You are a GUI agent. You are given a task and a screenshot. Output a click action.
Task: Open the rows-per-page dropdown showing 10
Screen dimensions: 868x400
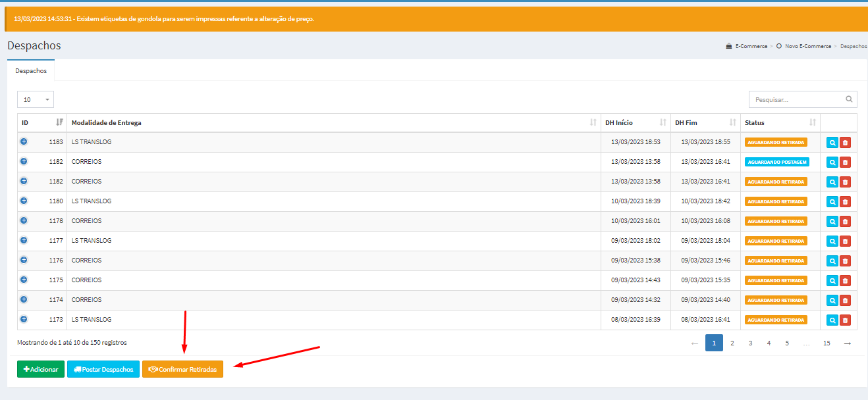pyautogui.click(x=36, y=99)
